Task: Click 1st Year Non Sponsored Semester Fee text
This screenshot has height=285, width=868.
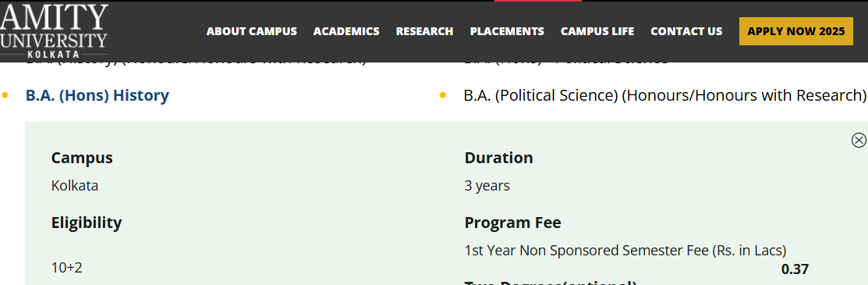Action: 625,251
